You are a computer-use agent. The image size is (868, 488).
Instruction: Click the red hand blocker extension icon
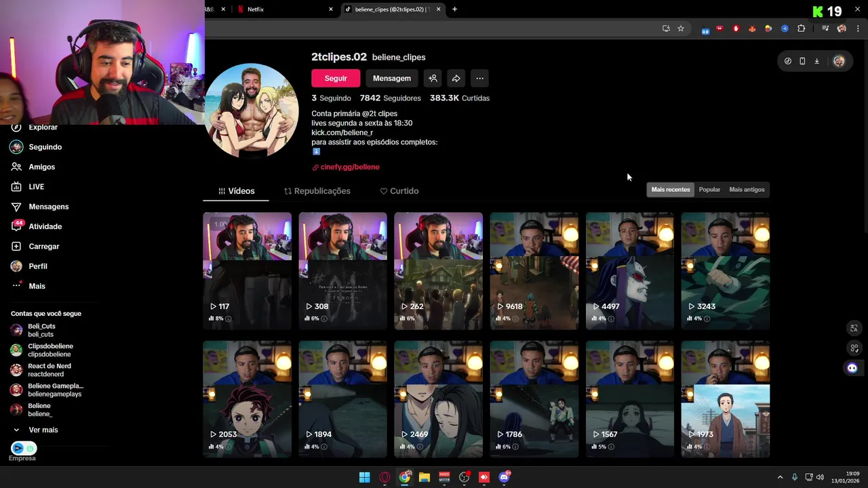click(736, 28)
